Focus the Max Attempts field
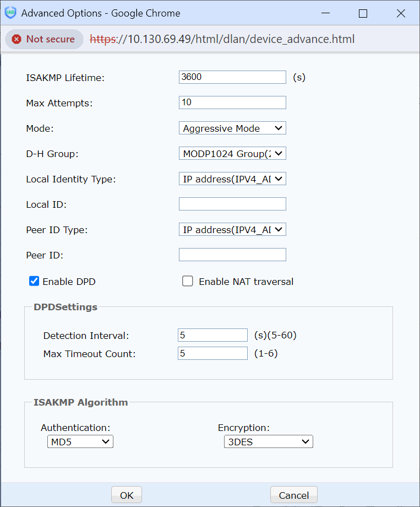 [x=232, y=103]
